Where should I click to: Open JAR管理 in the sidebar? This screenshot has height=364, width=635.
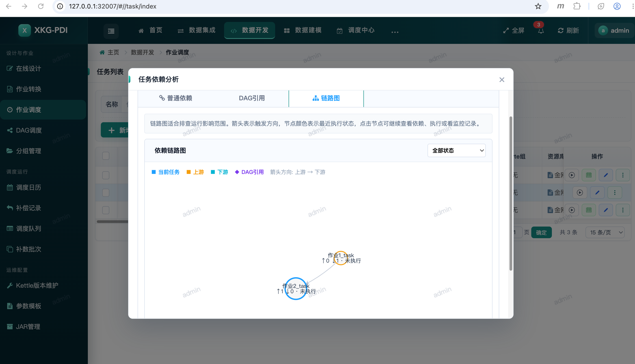[43, 326]
